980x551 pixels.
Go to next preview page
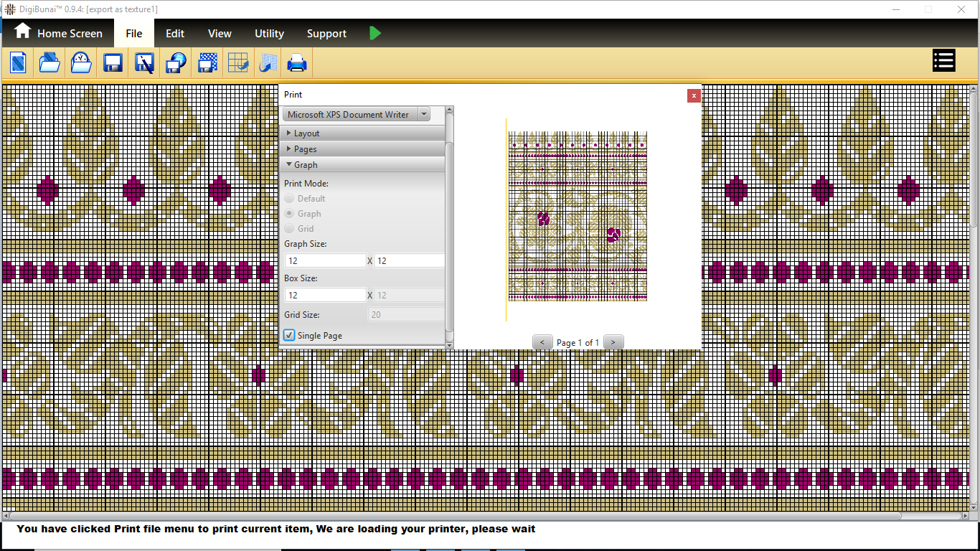click(x=613, y=342)
